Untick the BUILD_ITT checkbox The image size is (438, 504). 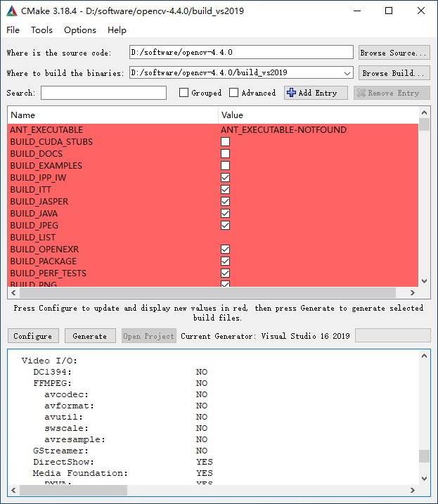[226, 189]
